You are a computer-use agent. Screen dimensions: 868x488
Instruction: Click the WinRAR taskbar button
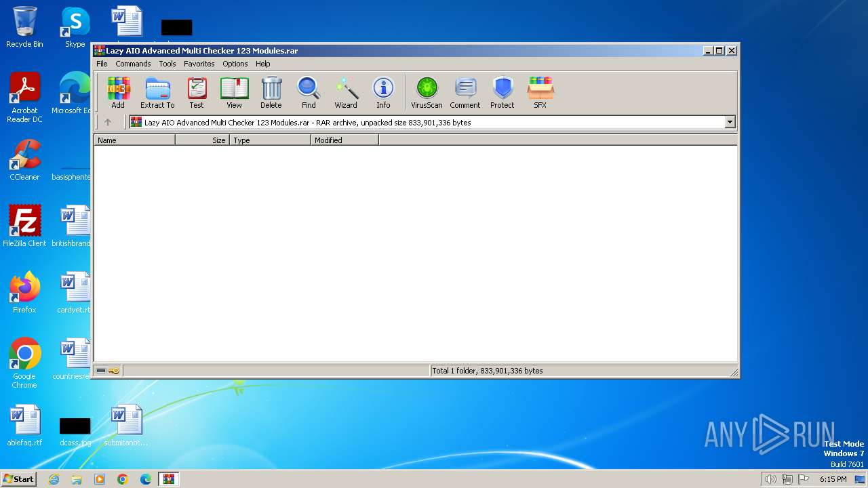click(x=168, y=479)
